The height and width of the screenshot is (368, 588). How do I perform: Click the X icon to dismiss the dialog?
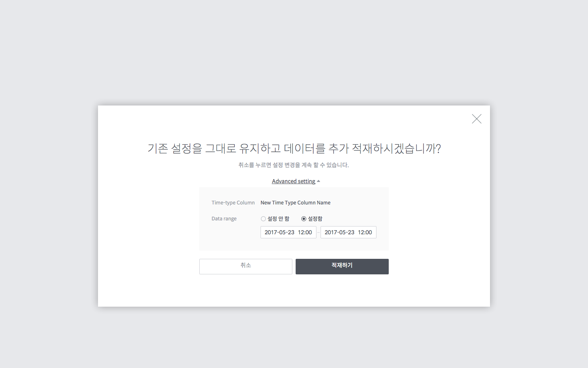[476, 119]
